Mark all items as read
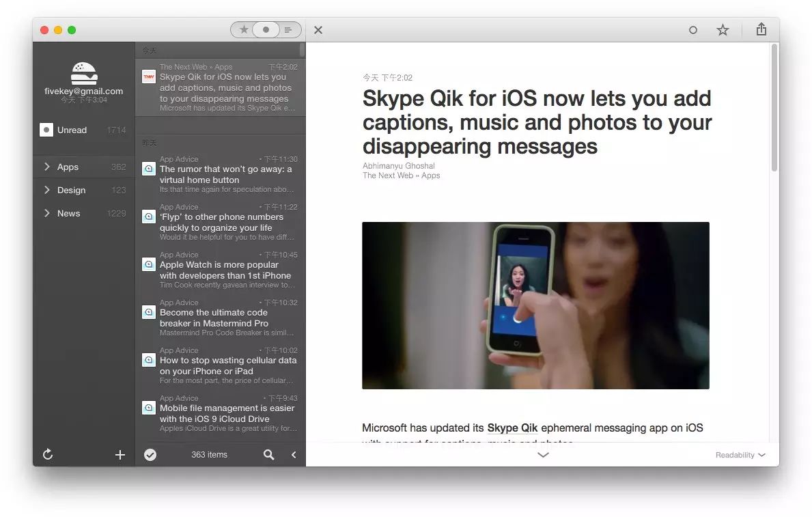The height and width of the screenshot is (517, 812). coord(150,454)
